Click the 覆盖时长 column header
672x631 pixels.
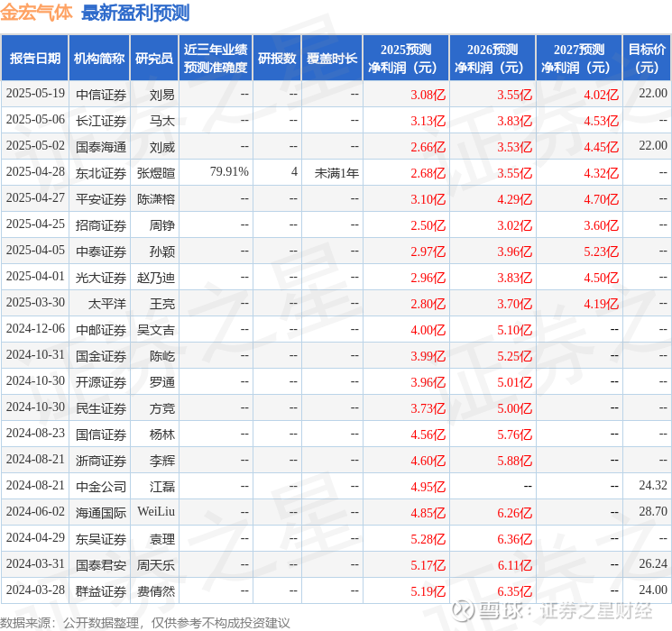332,59
